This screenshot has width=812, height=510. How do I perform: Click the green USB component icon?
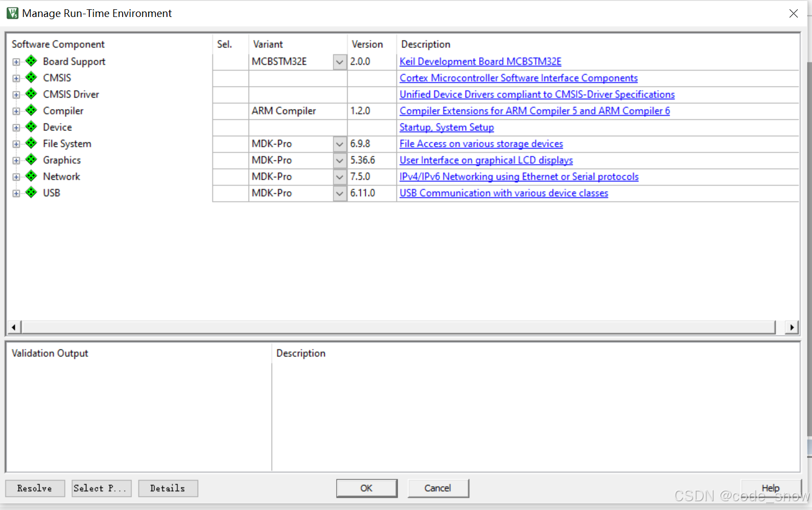31,192
